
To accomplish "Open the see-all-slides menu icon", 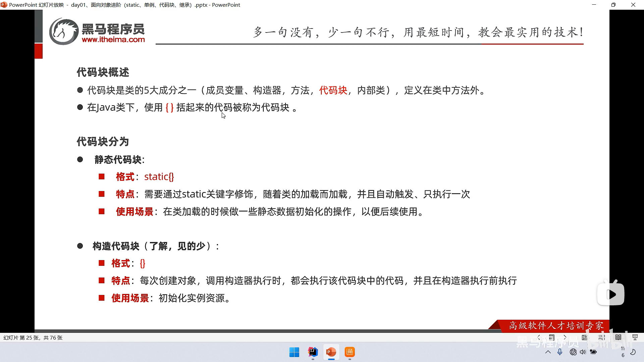I will [x=552, y=337].
